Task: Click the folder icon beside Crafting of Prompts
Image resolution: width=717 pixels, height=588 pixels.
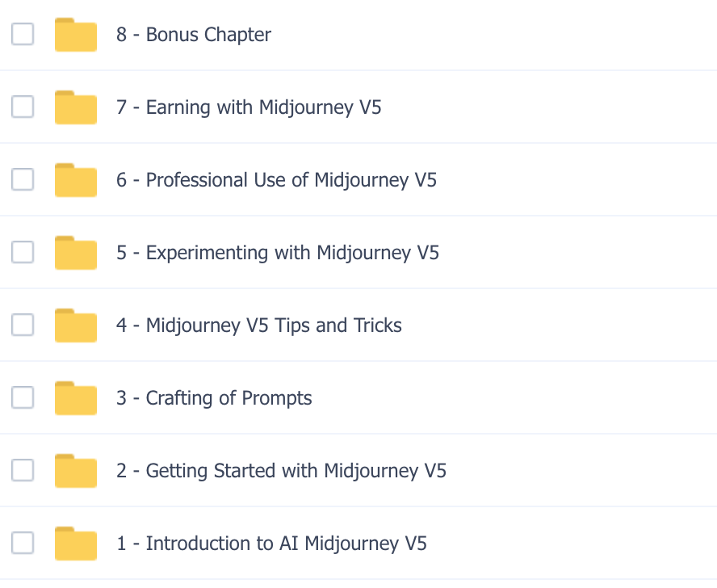Action: tap(76, 398)
